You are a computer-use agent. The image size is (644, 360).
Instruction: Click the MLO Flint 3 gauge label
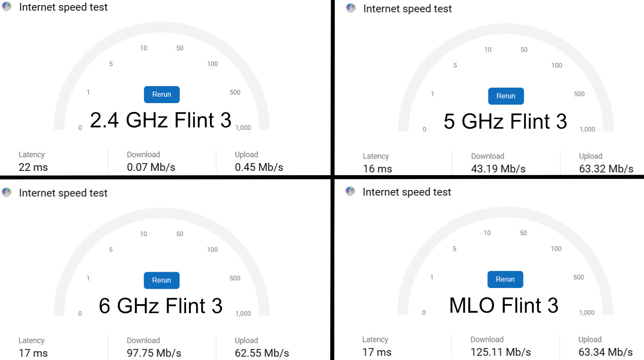coord(504,305)
